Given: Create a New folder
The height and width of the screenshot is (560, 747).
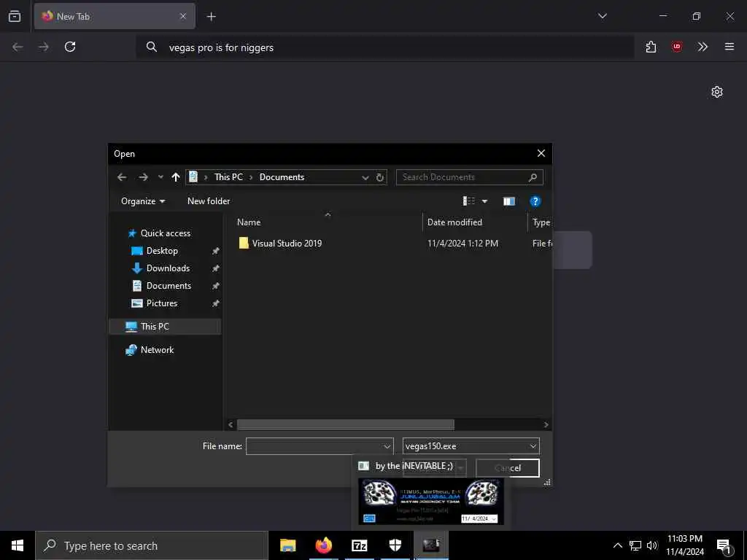Looking at the screenshot, I should point(209,201).
